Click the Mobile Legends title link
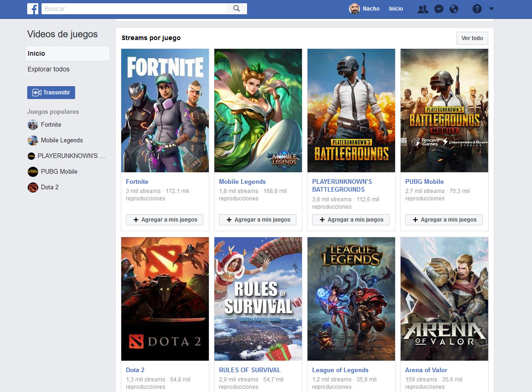This screenshot has width=532, height=392. [x=242, y=182]
